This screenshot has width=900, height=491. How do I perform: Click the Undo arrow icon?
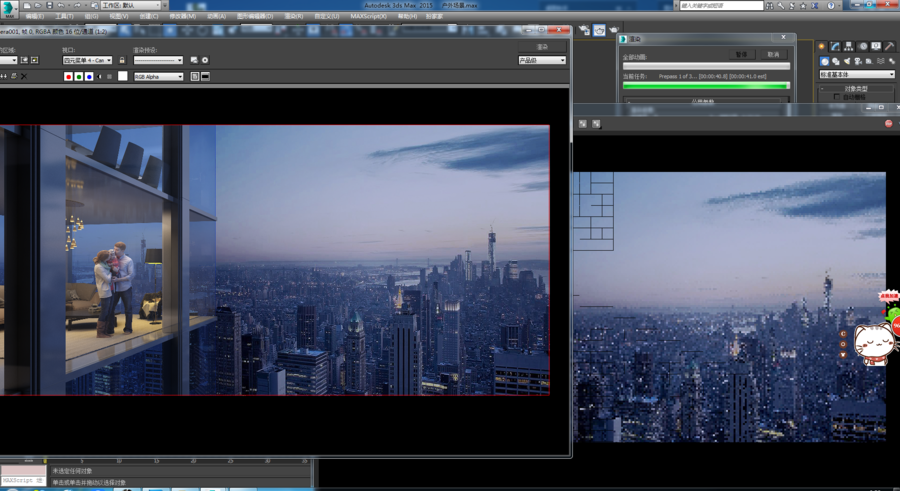click(x=61, y=5)
